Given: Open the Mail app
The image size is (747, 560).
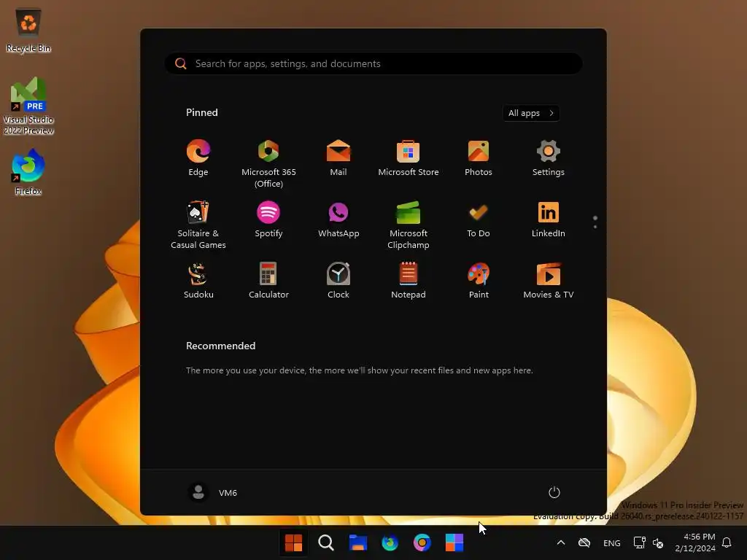Looking at the screenshot, I should coord(338,158).
